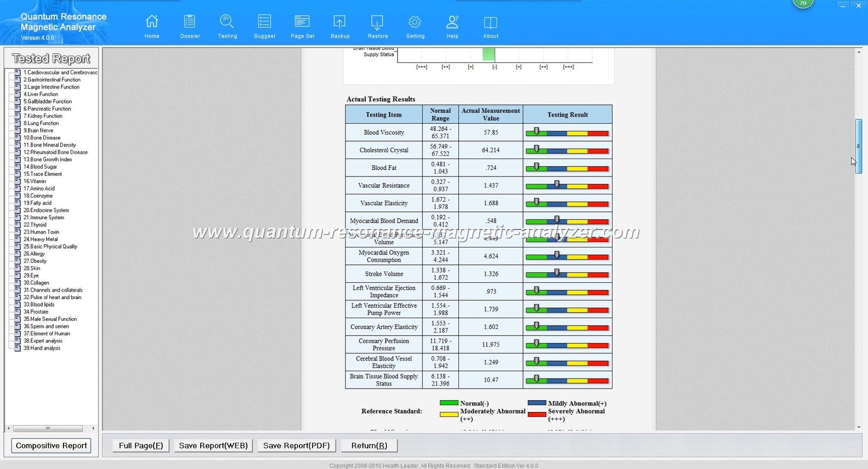Open Page Set icon

302,22
